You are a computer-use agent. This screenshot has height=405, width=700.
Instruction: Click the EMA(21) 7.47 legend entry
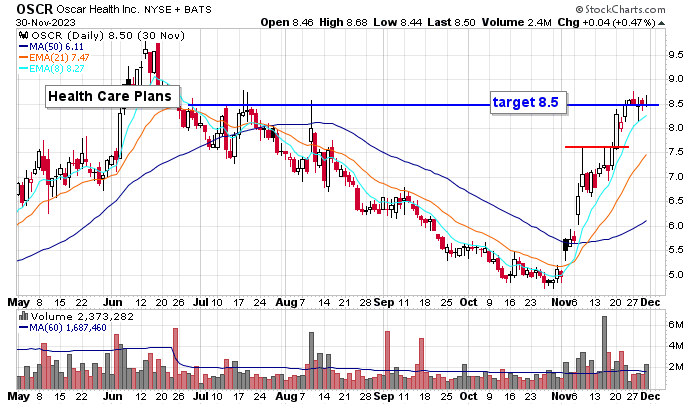(59, 57)
